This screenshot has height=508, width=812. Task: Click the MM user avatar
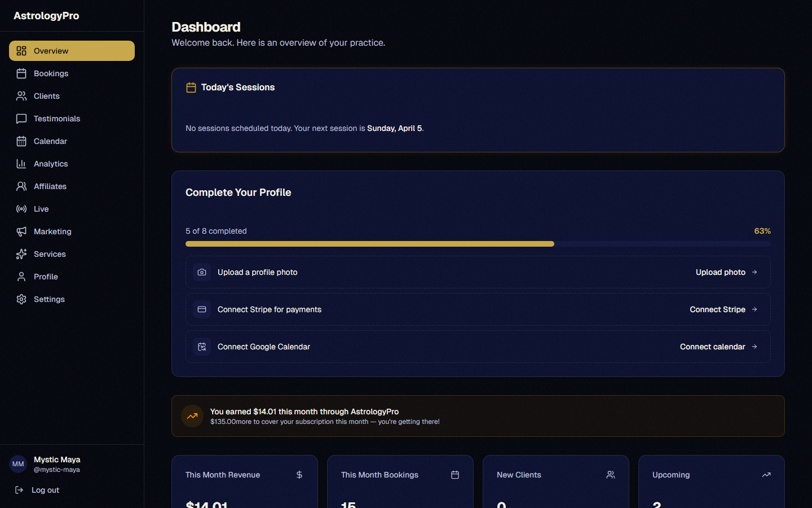18,464
